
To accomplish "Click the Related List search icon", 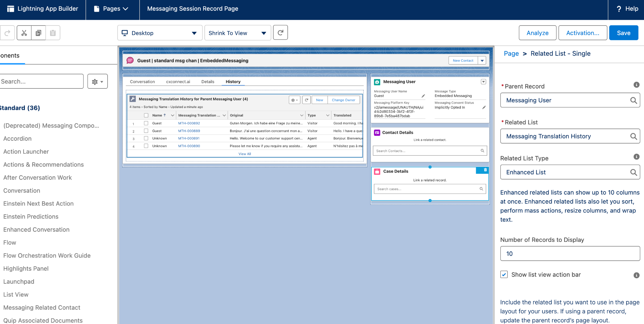I will pos(634,136).
